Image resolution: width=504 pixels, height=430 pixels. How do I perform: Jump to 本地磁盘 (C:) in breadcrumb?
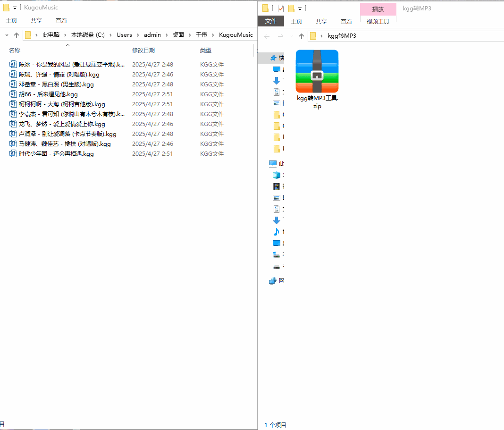click(88, 35)
